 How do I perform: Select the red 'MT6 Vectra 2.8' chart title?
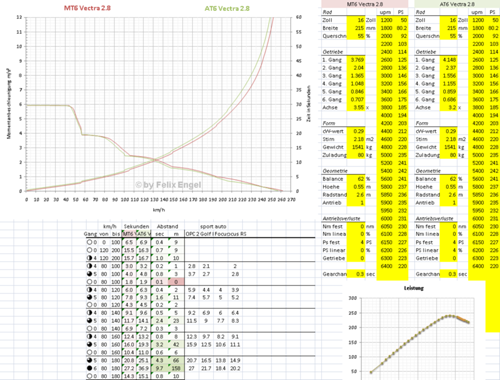(x=87, y=8)
